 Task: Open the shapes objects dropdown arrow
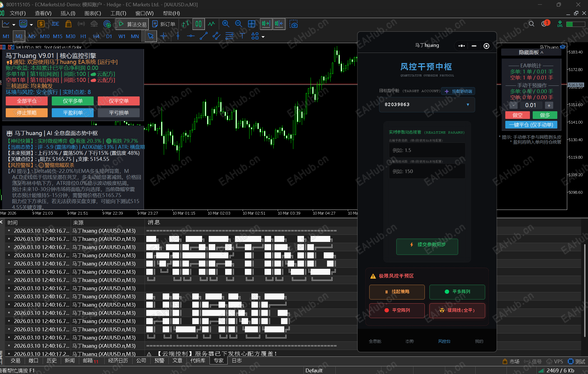pos(263,37)
